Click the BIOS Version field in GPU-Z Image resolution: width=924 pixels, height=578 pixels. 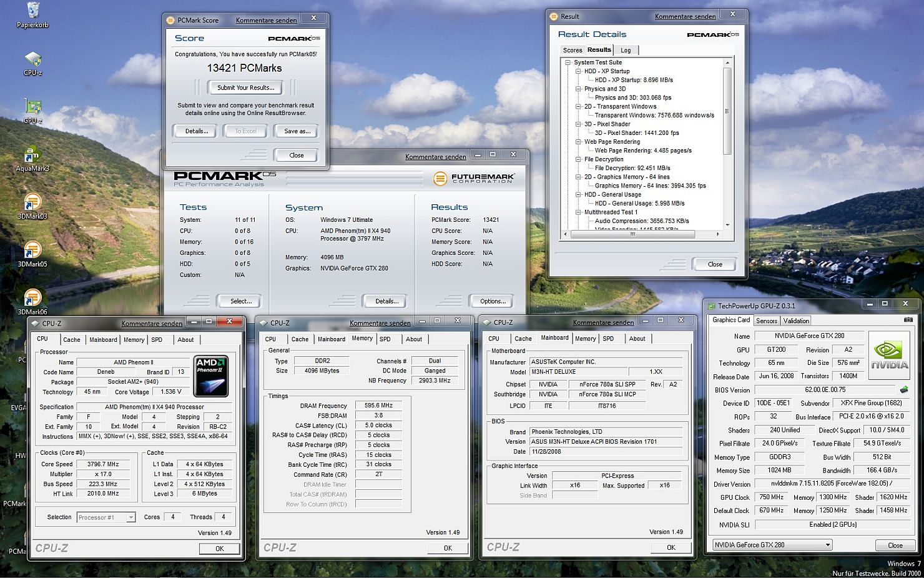pyautogui.click(x=825, y=390)
